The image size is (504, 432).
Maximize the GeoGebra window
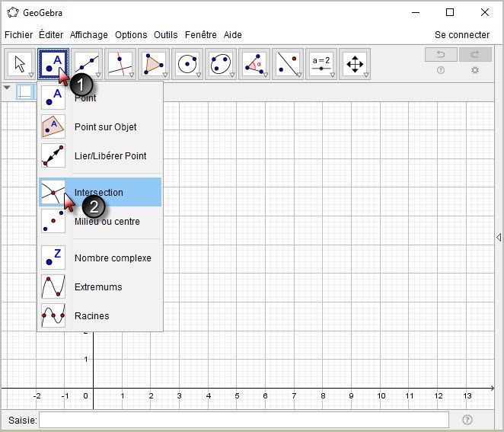(x=450, y=12)
